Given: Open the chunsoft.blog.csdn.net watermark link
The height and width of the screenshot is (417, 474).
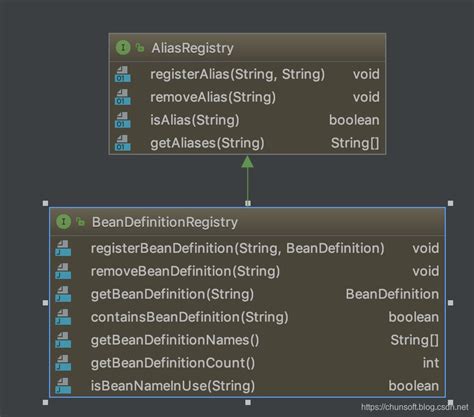Looking at the screenshot, I should (415, 407).
